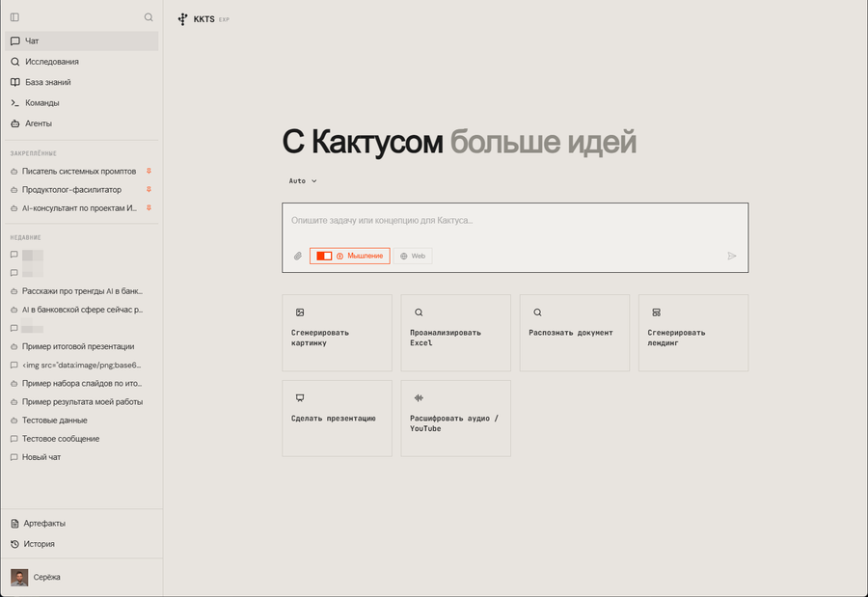Click the magnifier icon on Проанализировать Excel card
868x597 pixels.
pyautogui.click(x=420, y=312)
